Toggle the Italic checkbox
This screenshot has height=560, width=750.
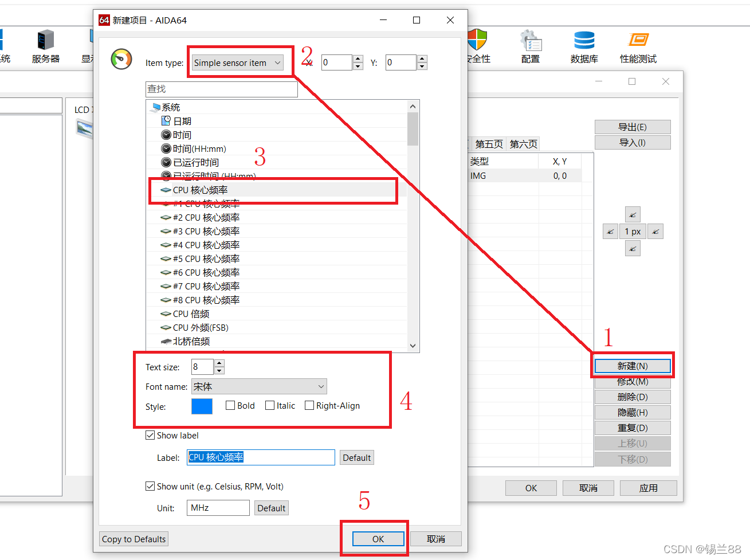point(270,405)
